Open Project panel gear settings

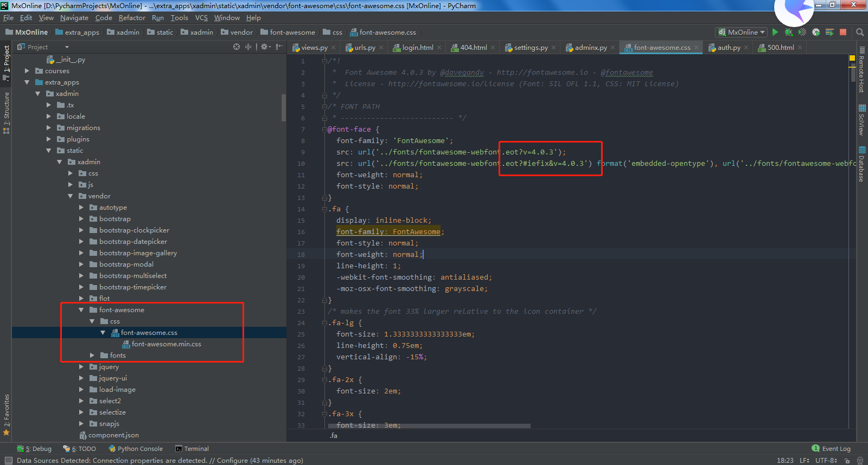pos(265,47)
